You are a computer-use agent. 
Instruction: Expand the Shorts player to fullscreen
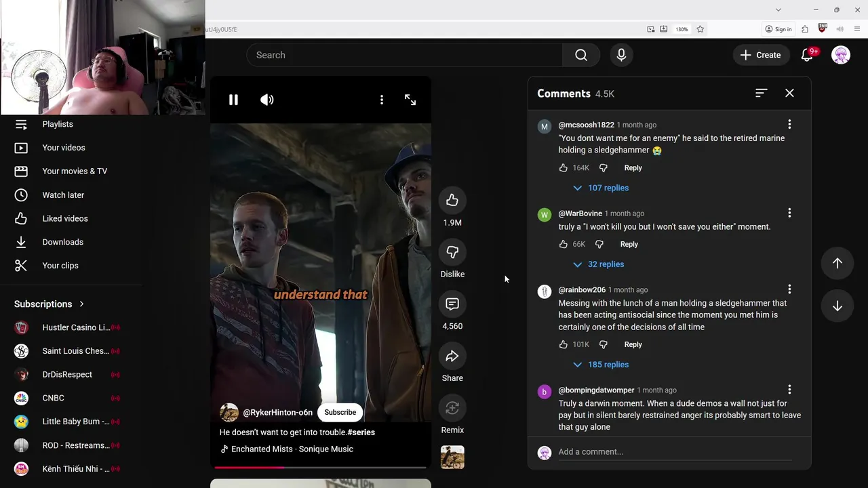click(410, 100)
